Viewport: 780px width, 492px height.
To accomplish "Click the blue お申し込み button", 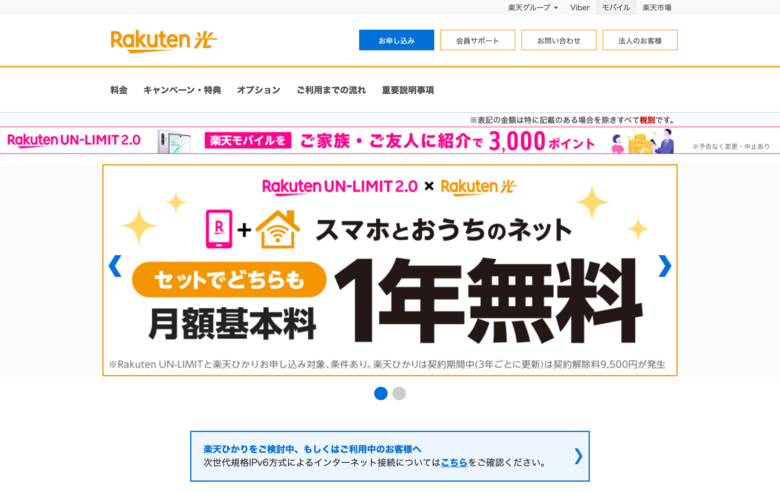I will click(x=396, y=40).
